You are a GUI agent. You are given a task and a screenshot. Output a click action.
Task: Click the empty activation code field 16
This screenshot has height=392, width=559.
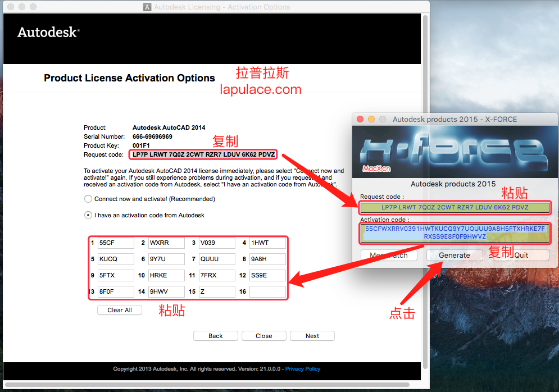coord(267,291)
